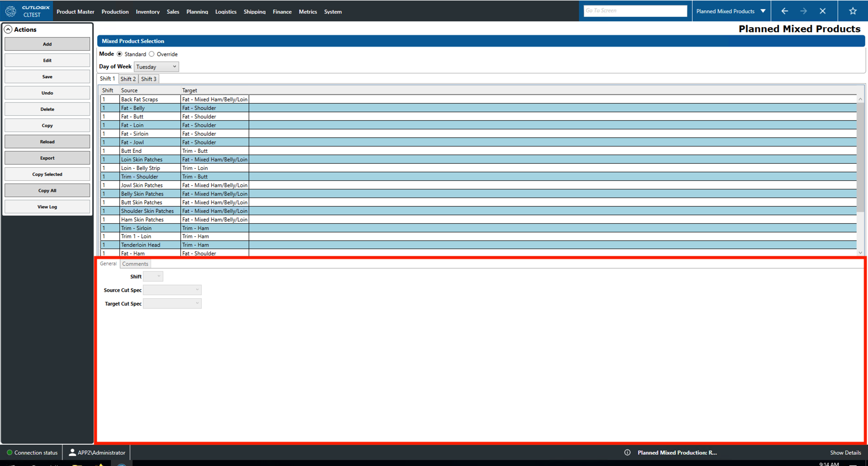Click the Go To Screen search field
The width and height of the screenshot is (868, 466).
(635, 10)
